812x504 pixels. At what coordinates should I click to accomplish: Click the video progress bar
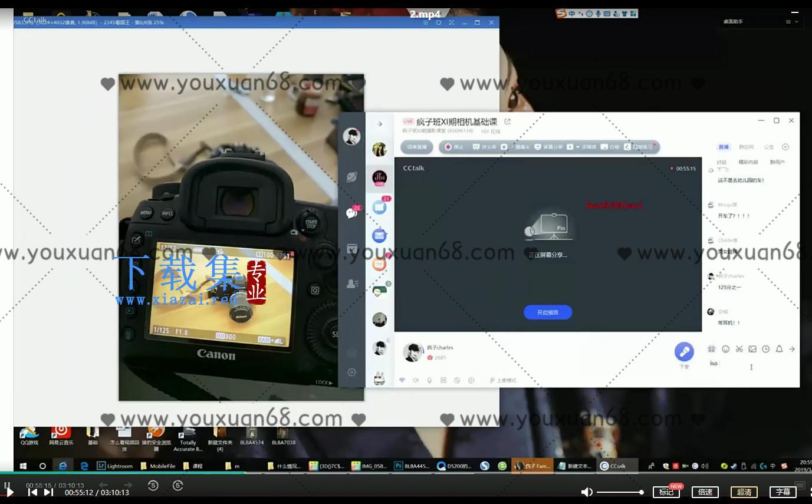click(x=406, y=473)
